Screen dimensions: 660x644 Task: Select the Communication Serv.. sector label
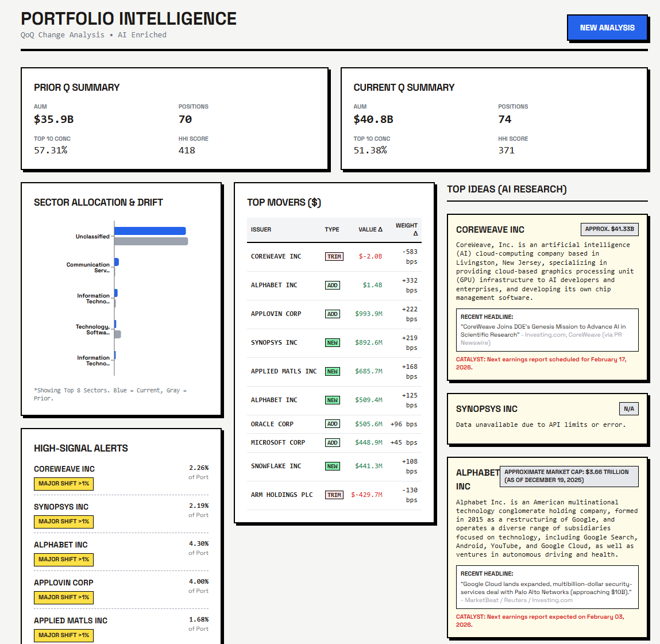(x=88, y=268)
